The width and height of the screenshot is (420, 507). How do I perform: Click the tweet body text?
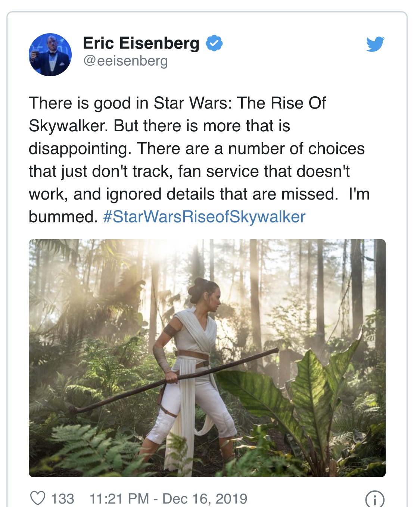(x=199, y=160)
